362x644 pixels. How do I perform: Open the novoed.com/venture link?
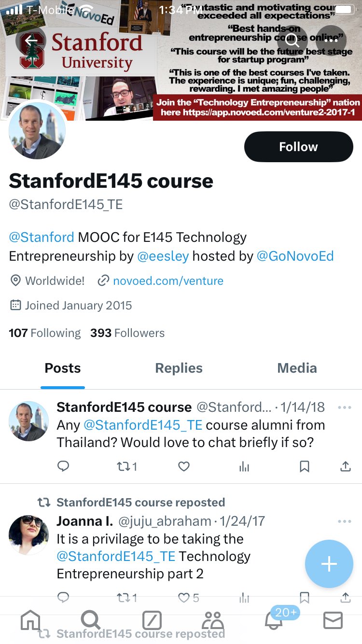coord(167,280)
